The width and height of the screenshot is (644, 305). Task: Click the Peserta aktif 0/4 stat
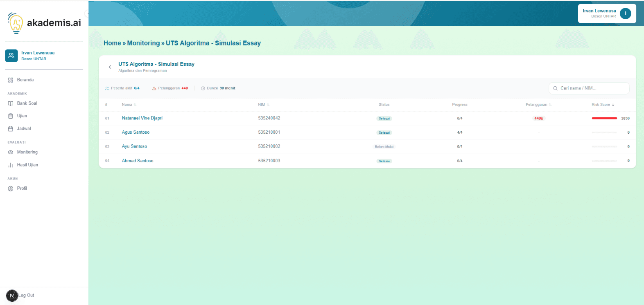point(122,88)
